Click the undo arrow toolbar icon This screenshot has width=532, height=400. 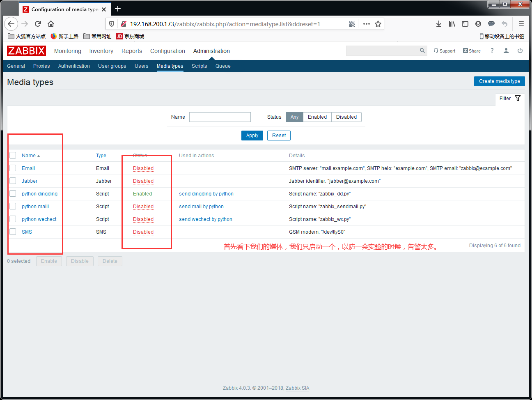click(504, 24)
